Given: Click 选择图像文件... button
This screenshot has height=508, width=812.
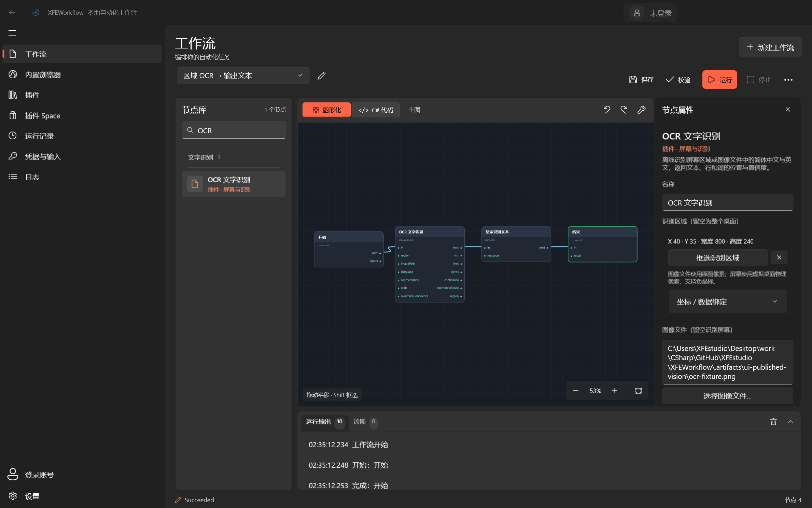Looking at the screenshot, I should point(728,396).
